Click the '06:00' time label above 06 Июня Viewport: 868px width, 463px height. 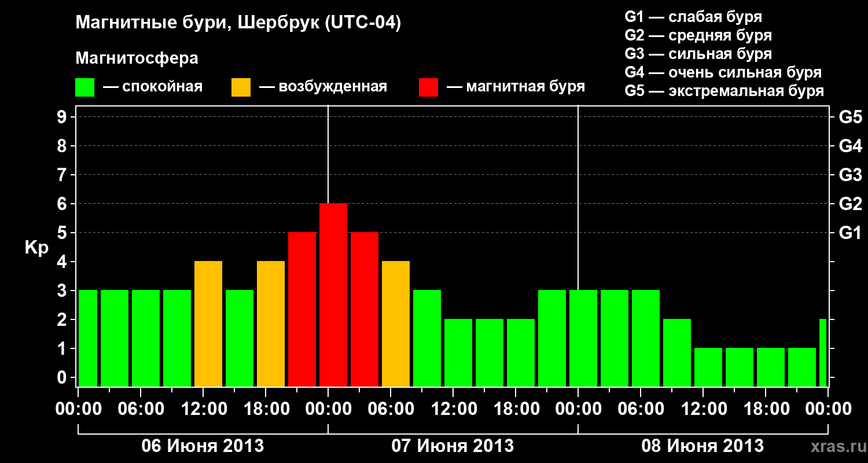[x=140, y=409]
